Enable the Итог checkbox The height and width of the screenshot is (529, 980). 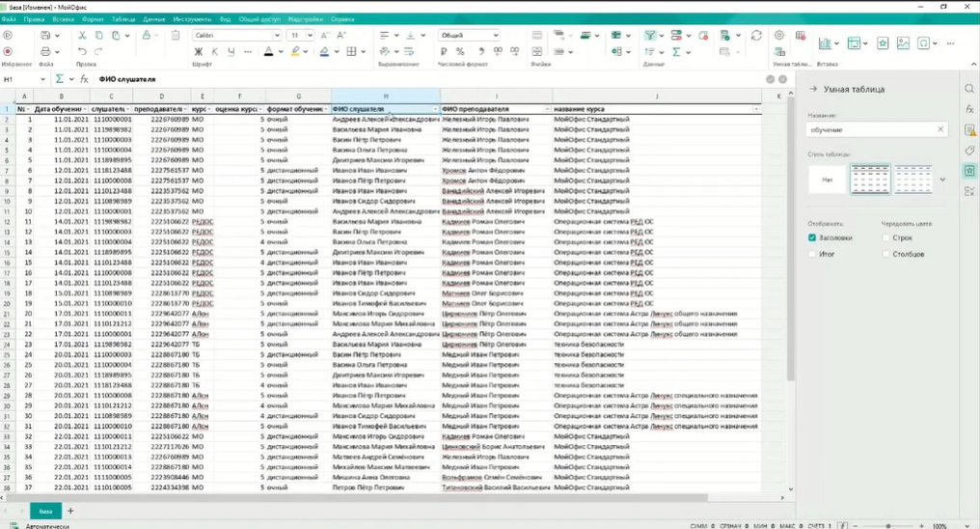[812, 254]
